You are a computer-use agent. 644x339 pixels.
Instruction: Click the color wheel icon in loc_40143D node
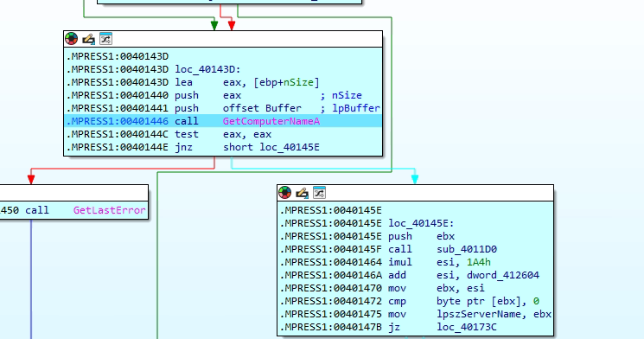point(72,39)
